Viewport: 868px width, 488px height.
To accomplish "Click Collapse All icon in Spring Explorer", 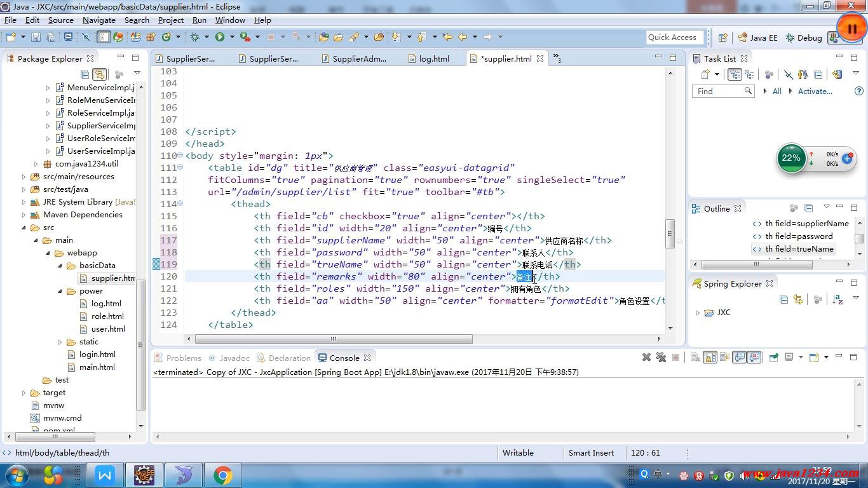I will pyautogui.click(x=783, y=299).
